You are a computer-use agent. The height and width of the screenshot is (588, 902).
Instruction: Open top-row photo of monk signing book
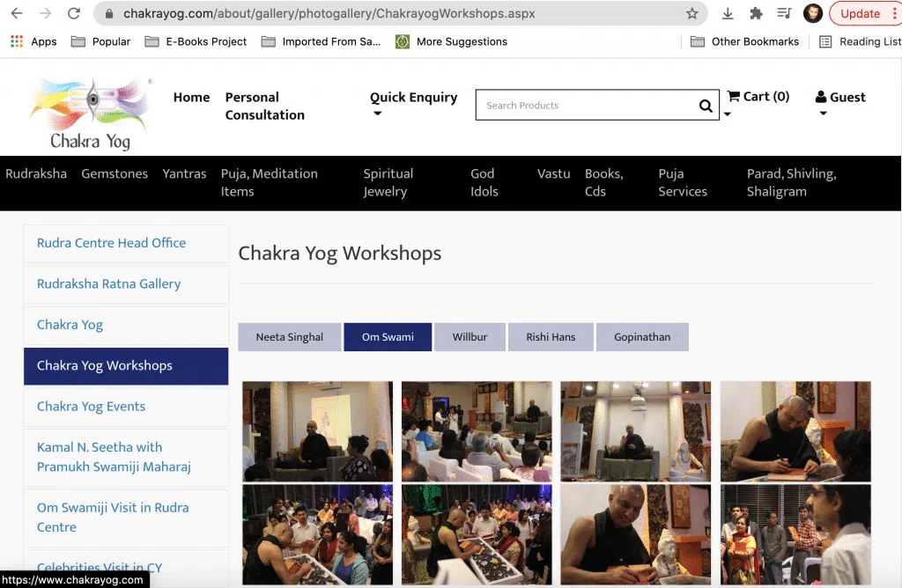[795, 431]
